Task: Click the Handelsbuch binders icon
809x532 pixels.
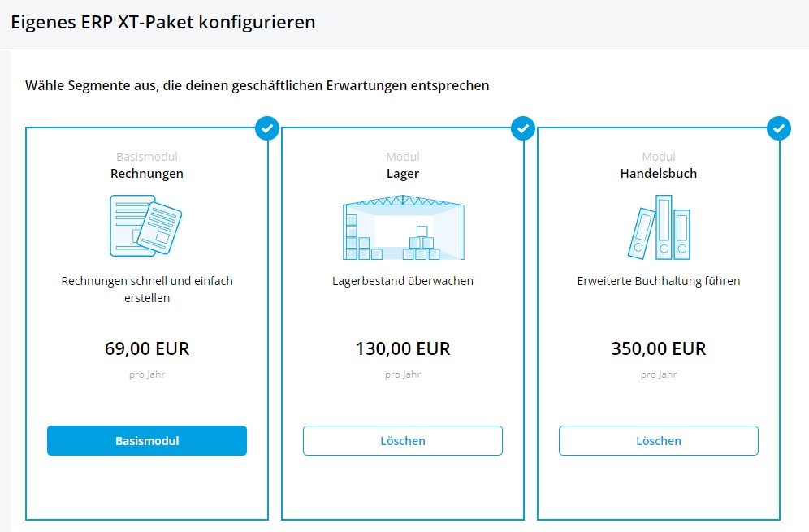Action: tap(659, 227)
